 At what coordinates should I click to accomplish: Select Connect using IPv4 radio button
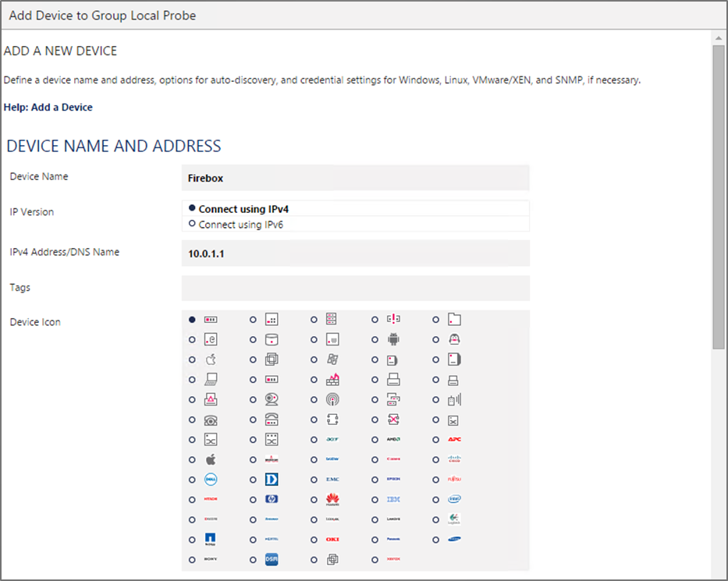point(192,208)
